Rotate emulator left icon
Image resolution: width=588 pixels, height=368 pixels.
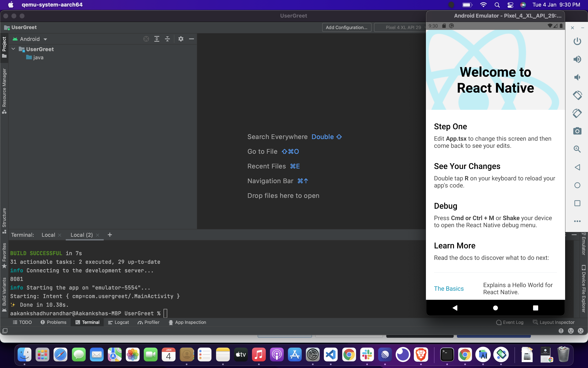(577, 95)
